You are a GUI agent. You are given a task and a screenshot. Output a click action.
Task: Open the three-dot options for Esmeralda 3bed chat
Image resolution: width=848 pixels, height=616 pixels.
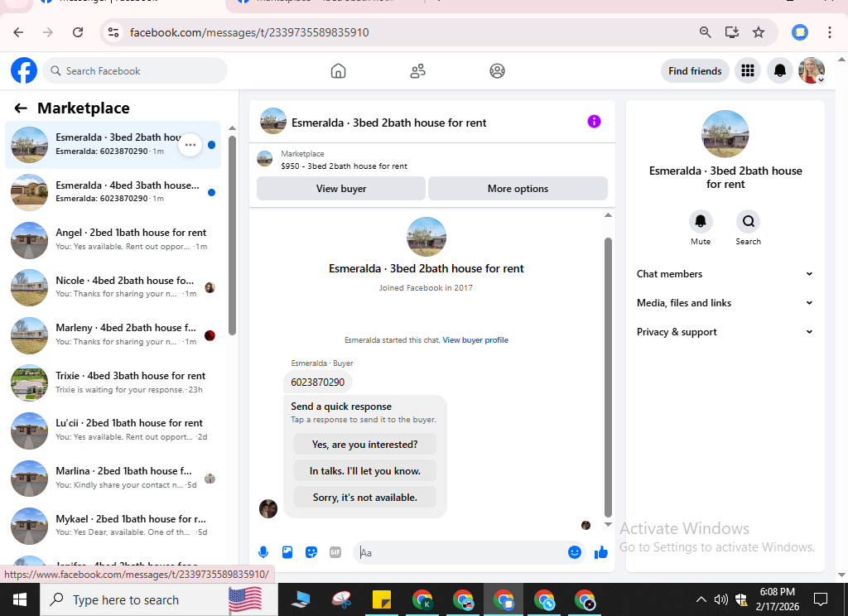[190, 145]
